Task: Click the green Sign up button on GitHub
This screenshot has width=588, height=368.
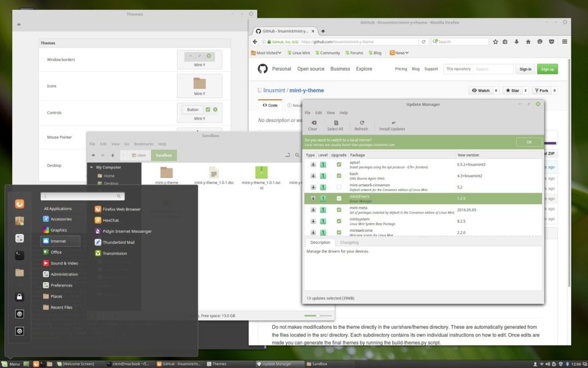Action: pos(547,68)
